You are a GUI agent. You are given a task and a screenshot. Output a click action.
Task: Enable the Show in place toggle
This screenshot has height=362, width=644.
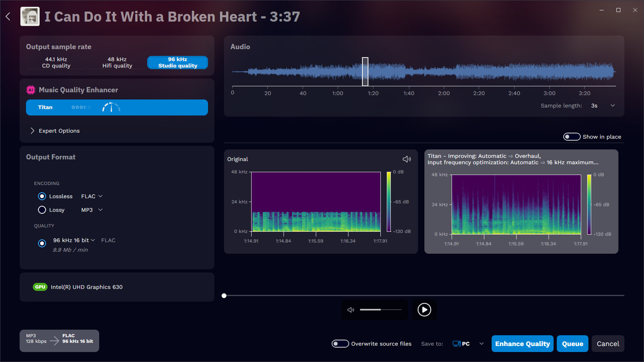point(572,136)
